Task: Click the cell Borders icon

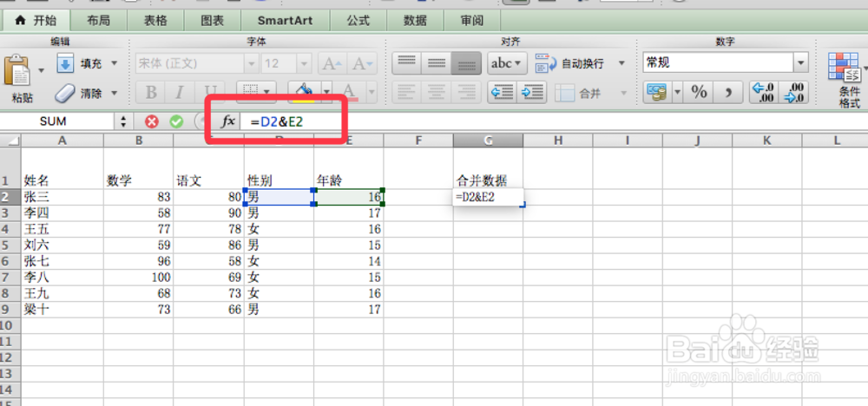Action: [x=251, y=92]
